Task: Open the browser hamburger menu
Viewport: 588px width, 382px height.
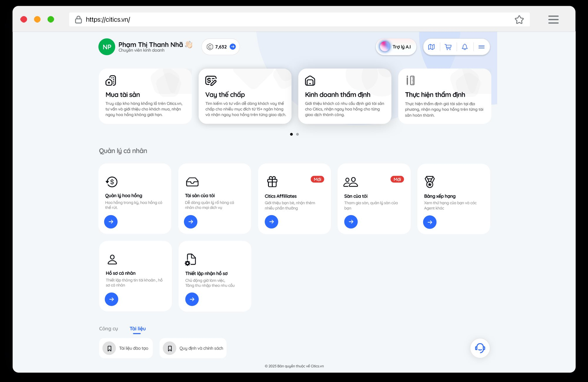Action: point(553,20)
